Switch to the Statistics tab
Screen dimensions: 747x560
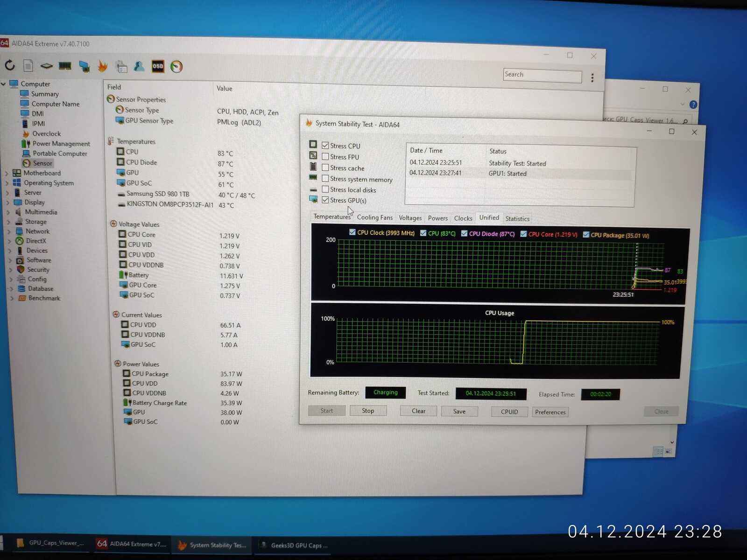pos(517,219)
